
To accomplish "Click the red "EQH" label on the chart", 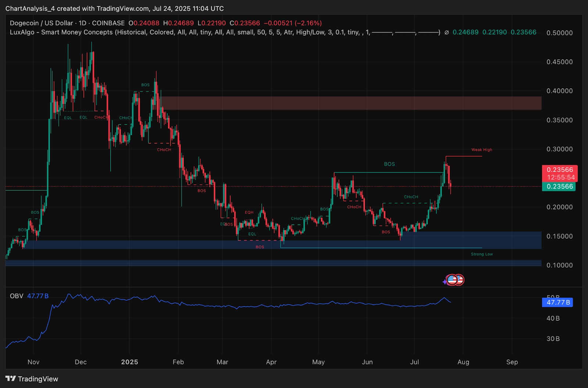I will (249, 212).
